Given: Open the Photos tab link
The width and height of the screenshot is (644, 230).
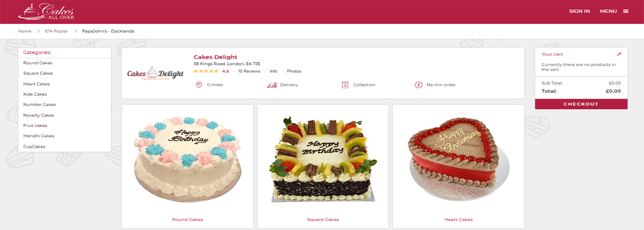Looking at the screenshot, I should click(x=294, y=71).
